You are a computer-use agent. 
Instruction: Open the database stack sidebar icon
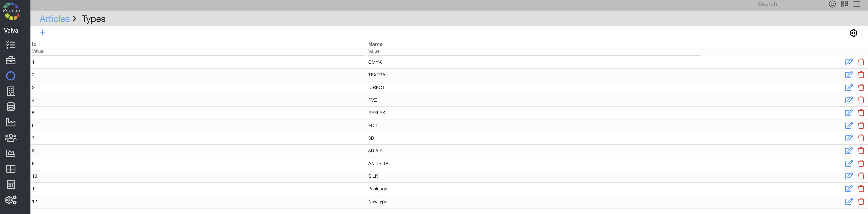click(11, 107)
